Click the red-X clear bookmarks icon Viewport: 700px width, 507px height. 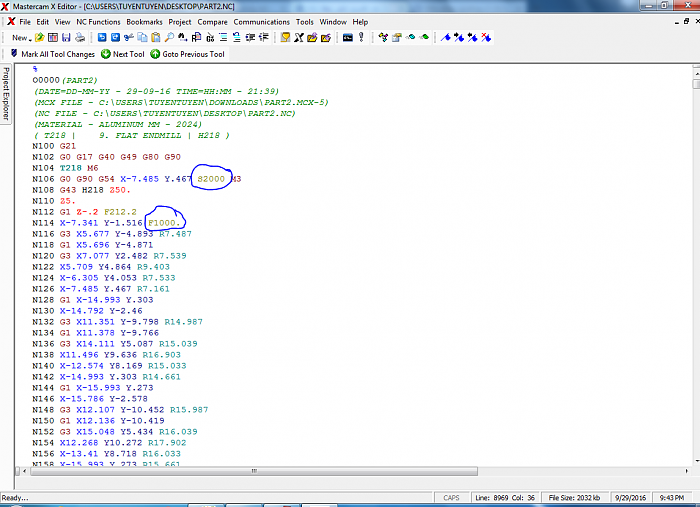point(486,37)
